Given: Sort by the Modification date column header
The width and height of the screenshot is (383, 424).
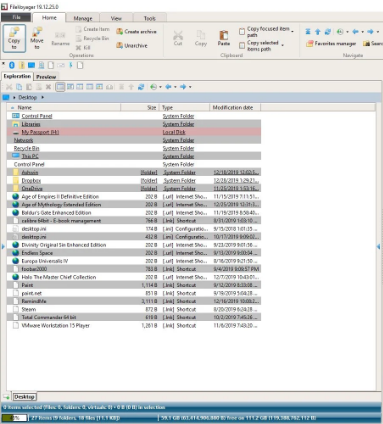Looking at the screenshot, I should 235,107.
